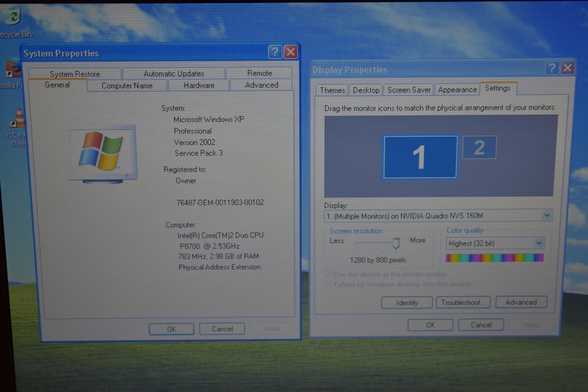Click the Advanced button in Display Properties
588x392 pixels.
(x=521, y=302)
